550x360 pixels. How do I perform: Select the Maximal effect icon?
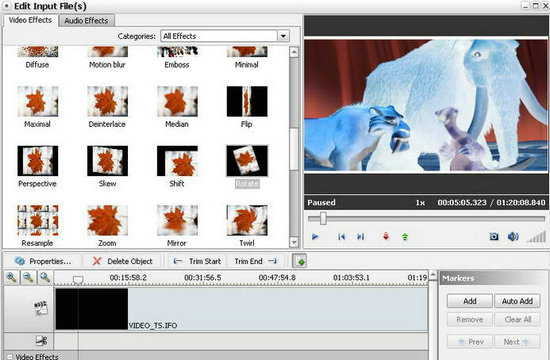click(38, 101)
